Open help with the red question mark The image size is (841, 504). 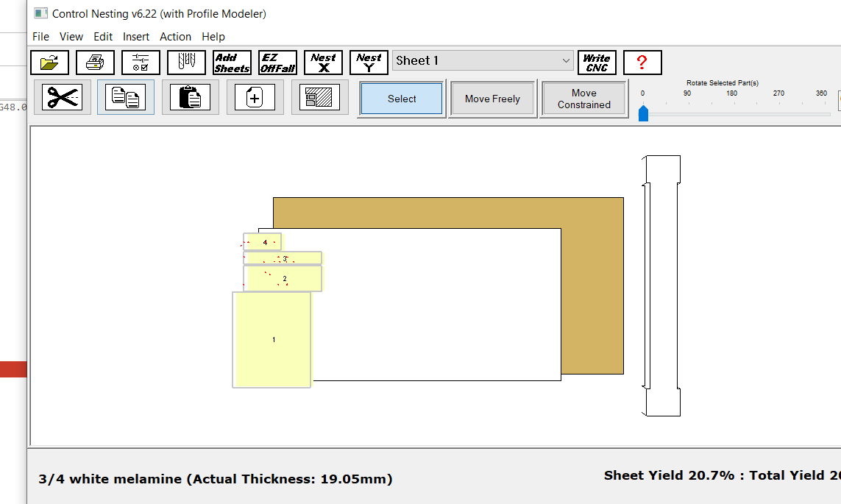642,63
